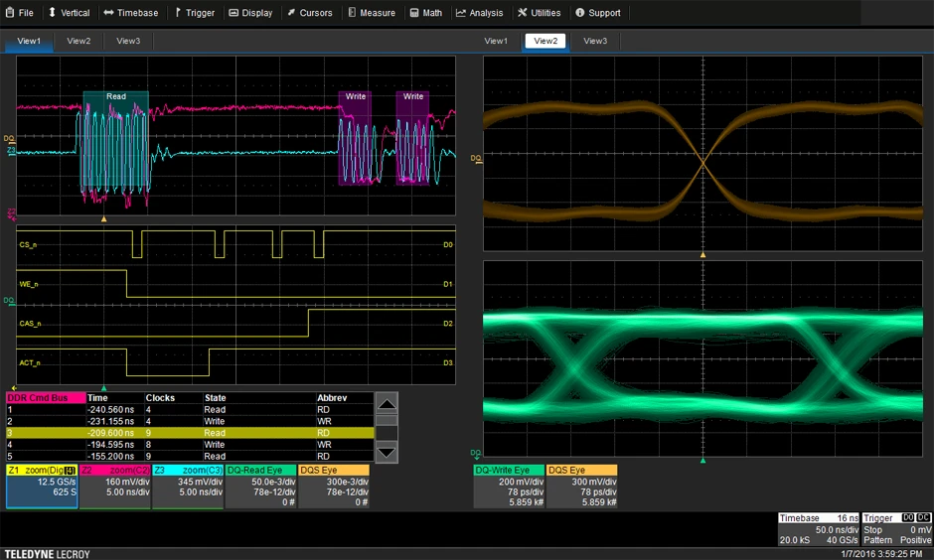This screenshot has height=560, width=934.
Task: Open the Z2 zoom(C2) descriptor box
Action: point(114,486)
